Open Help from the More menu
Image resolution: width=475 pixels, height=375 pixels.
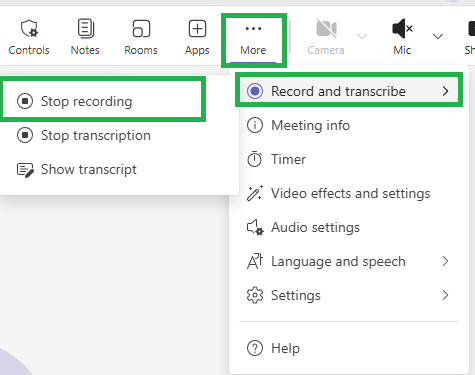(x=349, y=348)
